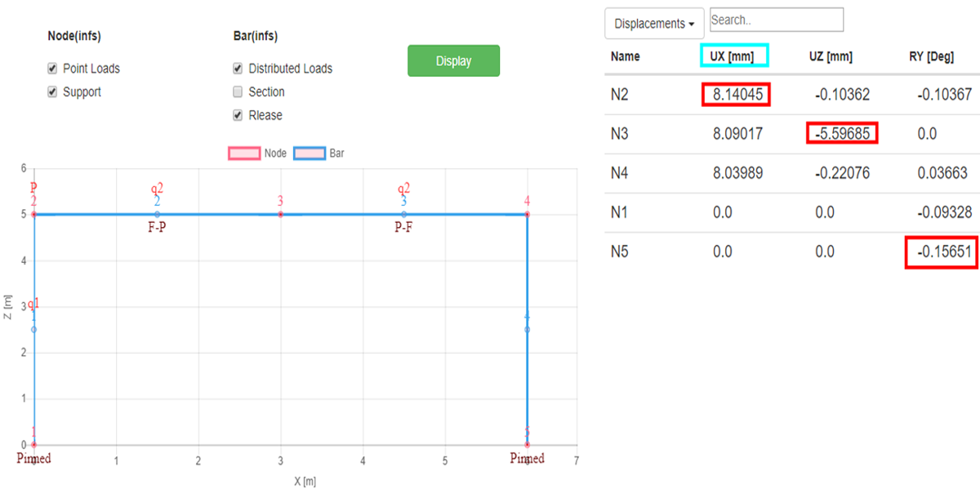This screenshot has height=490, width=980.
Task: Toggle the Node legend swatch
Action: 243,153
